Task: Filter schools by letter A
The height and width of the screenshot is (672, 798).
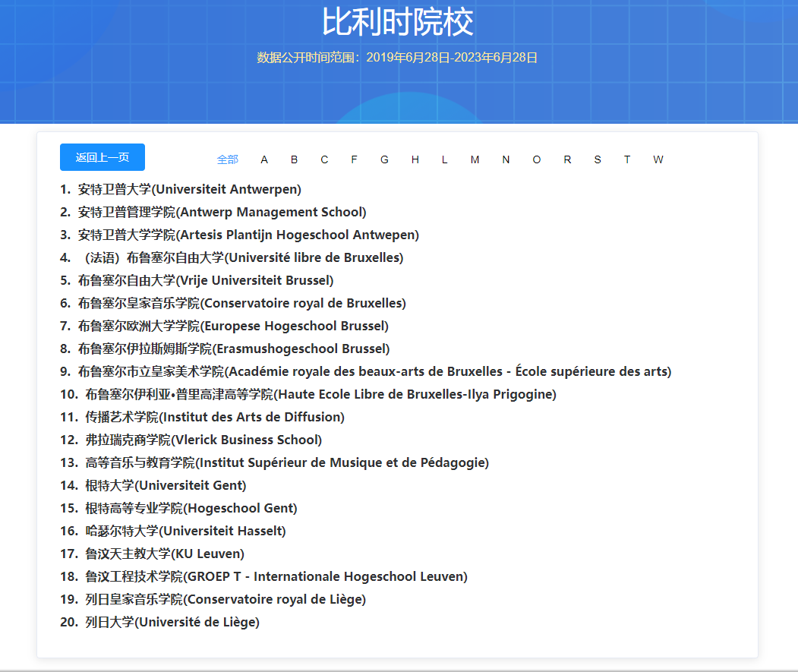Action: coord(264,160)
